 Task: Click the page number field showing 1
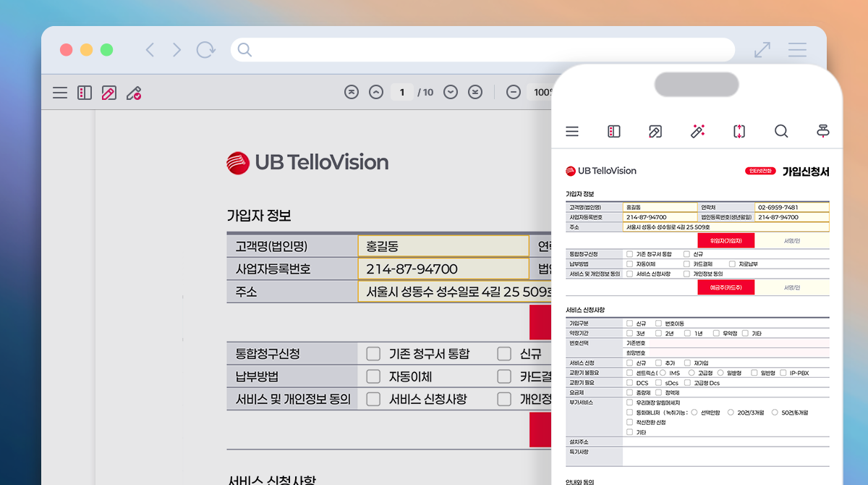402,92
